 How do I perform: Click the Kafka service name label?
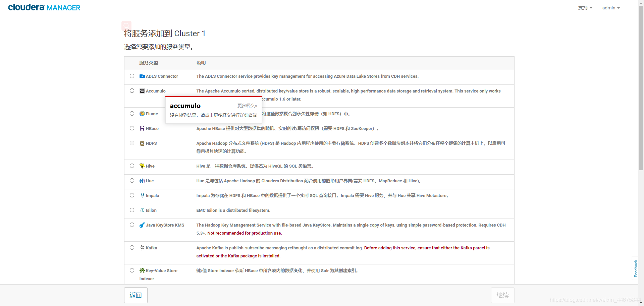tap(151, 248)
